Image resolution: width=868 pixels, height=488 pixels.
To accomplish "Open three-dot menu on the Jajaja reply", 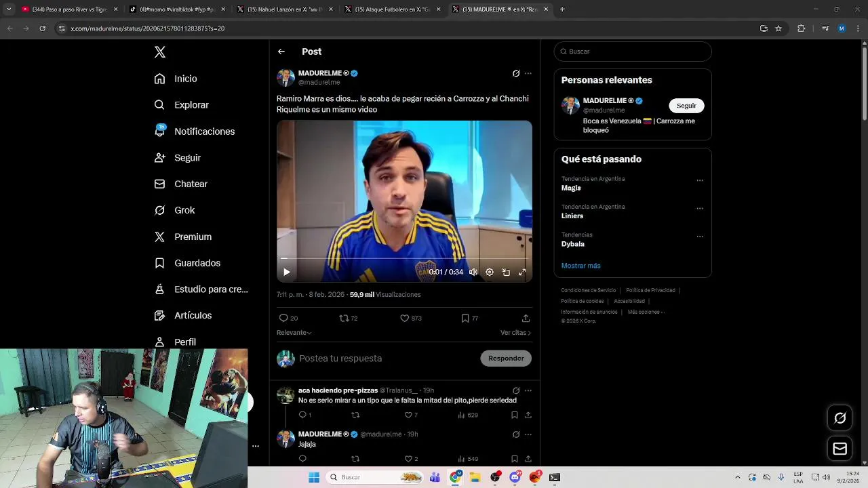I will 528,434.
